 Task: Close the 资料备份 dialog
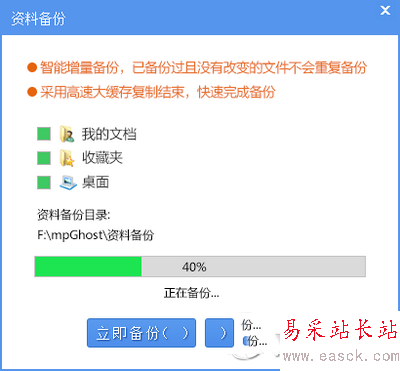point(385,10)
